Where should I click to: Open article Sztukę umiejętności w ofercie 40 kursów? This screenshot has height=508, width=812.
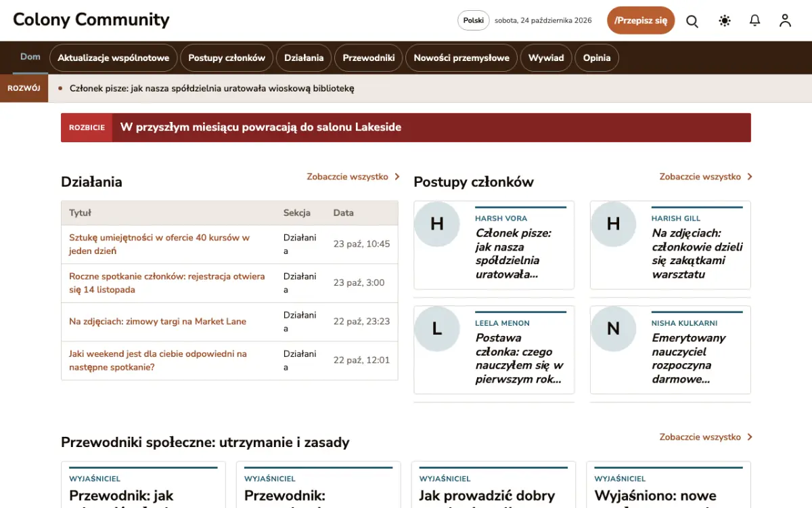pos(160,245)
